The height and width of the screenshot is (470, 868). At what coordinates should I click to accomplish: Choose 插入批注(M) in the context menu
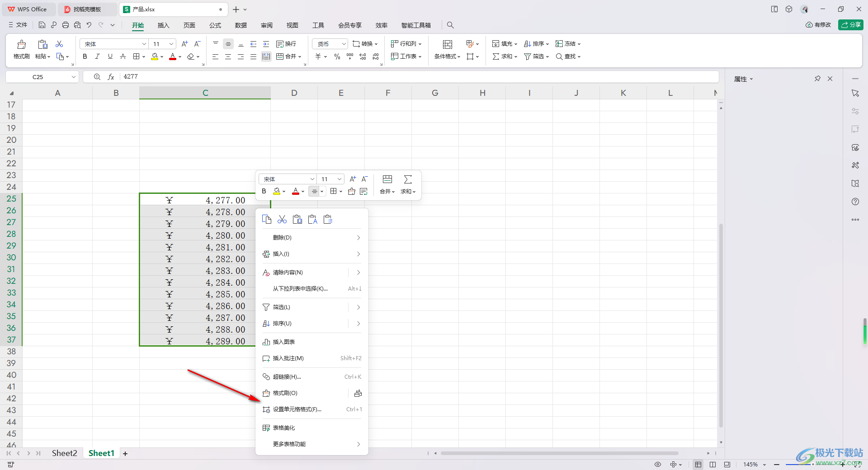(312, 358)
